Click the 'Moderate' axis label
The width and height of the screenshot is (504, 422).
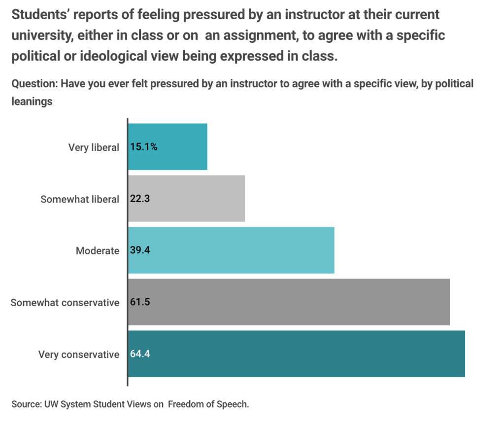pos(98,251)
